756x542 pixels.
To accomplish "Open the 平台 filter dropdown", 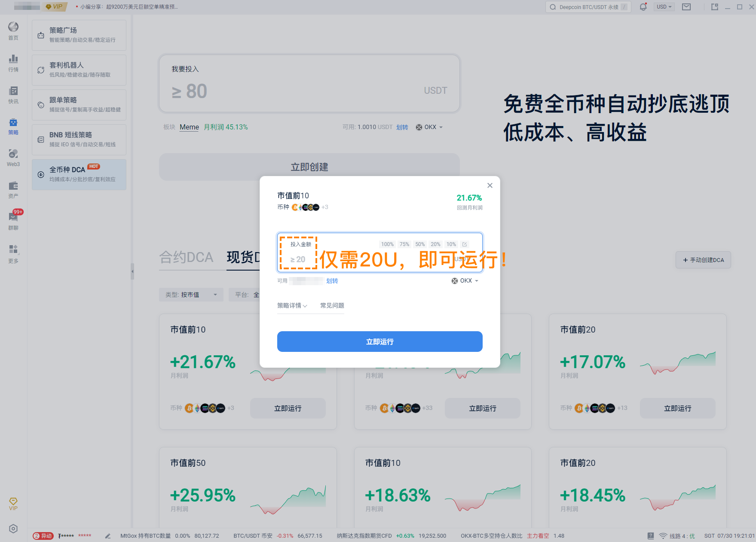I will (244, 295).
